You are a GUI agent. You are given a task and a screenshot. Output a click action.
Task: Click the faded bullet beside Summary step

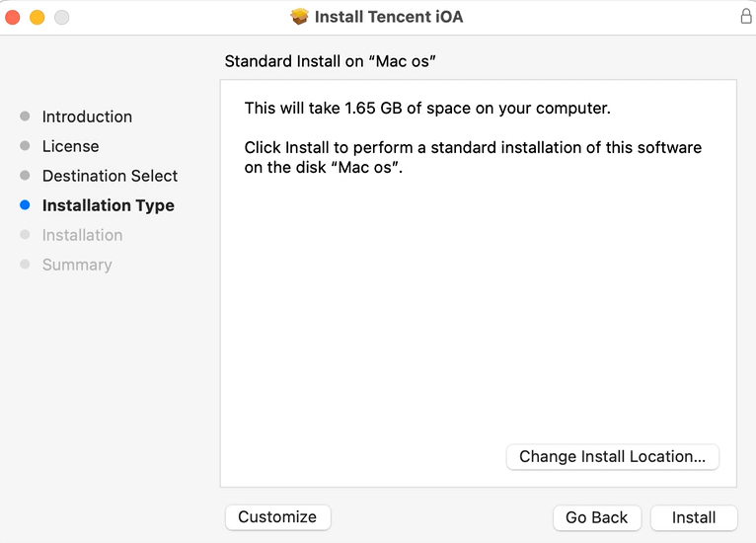[x=25, y=264]
